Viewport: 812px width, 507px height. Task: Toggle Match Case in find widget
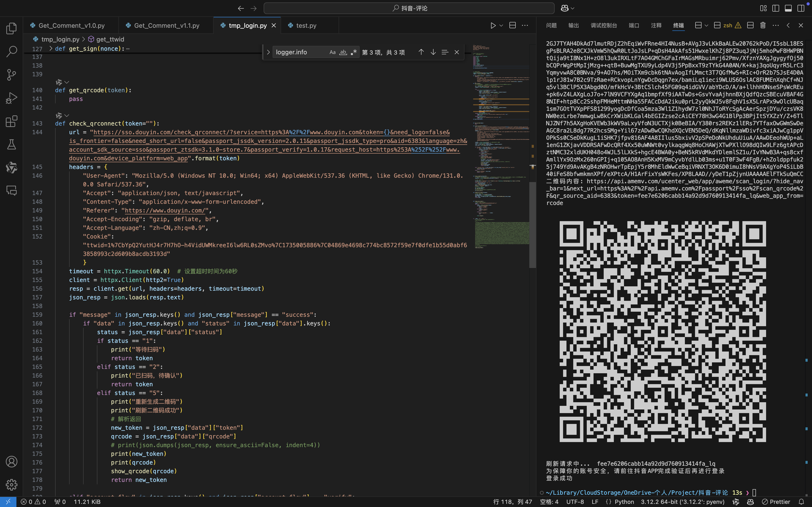pos(332,52)
